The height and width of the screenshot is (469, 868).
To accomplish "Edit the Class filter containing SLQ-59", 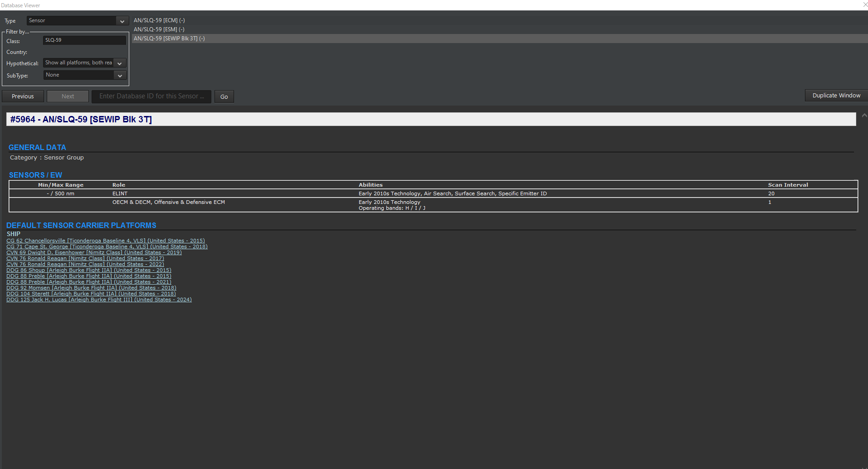I will (84, 40).
